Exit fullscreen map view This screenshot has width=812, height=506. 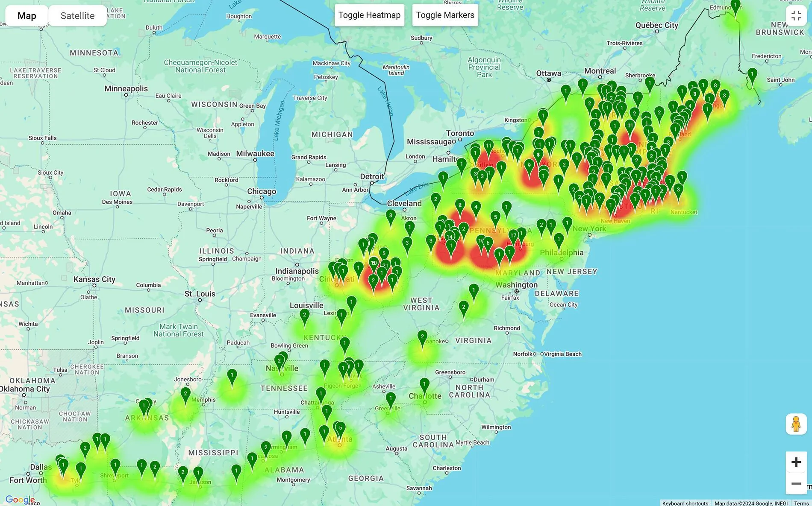(796, 16)
